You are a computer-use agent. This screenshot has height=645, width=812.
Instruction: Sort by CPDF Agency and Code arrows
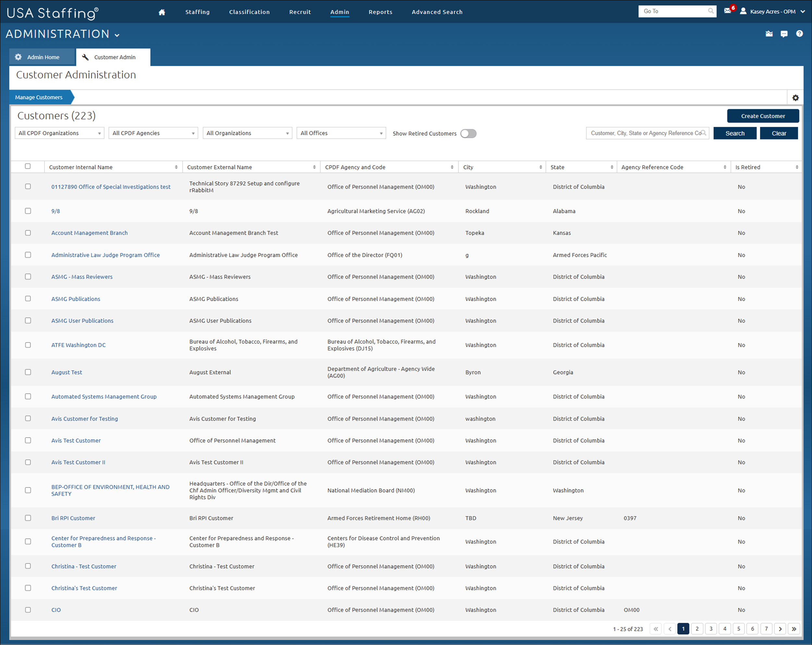(x=452, y=167)
